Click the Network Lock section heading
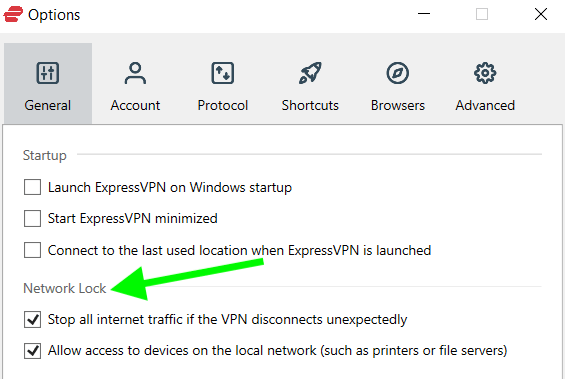 click(x=64, y=288)
